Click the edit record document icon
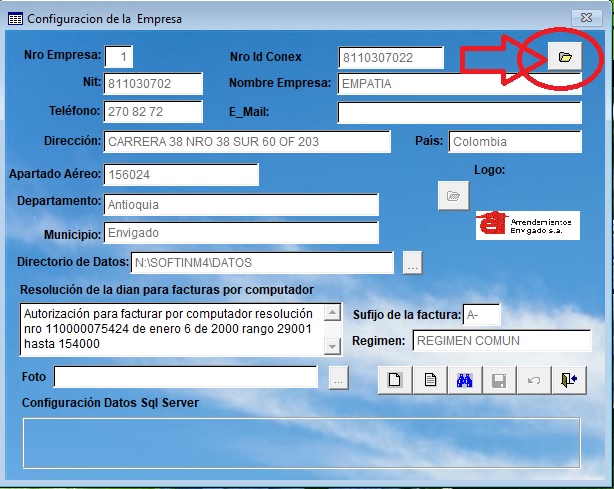 click(430, 380)
